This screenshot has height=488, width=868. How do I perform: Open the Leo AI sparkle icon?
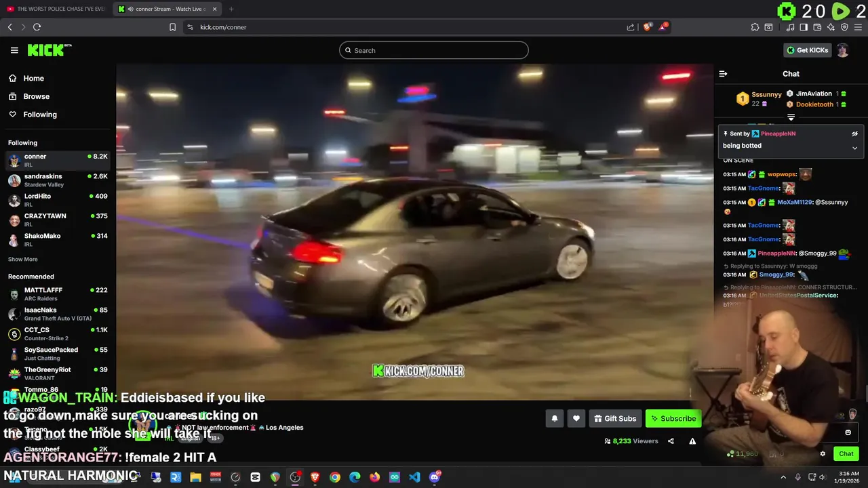point(831,27)
